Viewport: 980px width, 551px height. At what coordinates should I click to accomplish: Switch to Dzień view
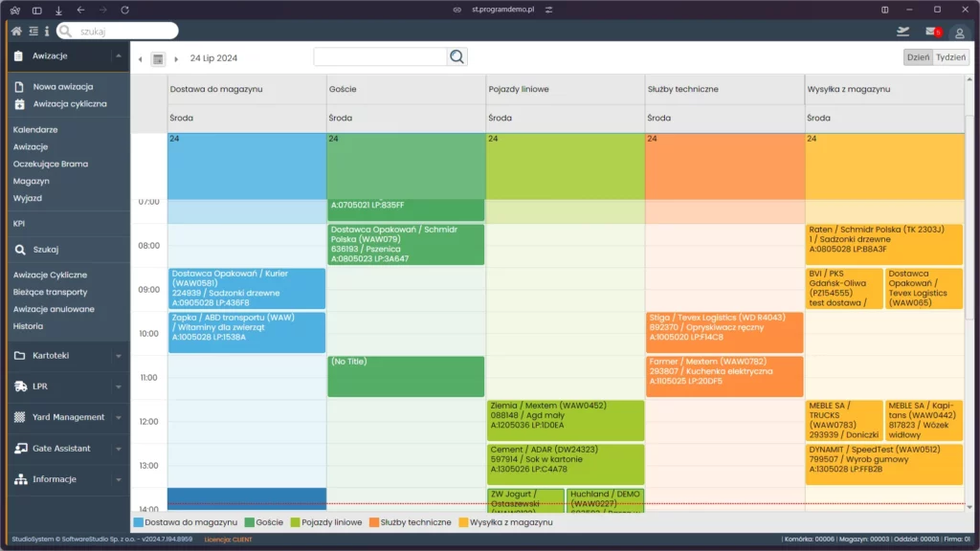(918, 57)
